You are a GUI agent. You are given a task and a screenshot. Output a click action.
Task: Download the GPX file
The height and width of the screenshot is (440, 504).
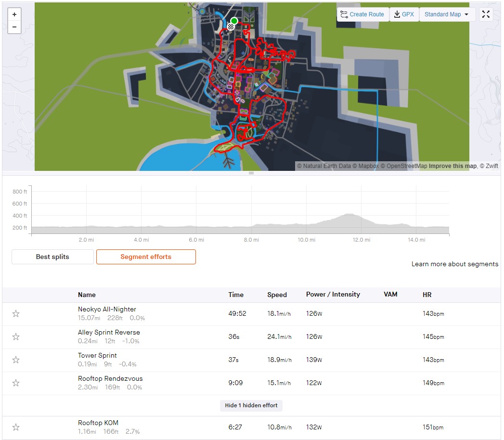[x=404, y=14]
